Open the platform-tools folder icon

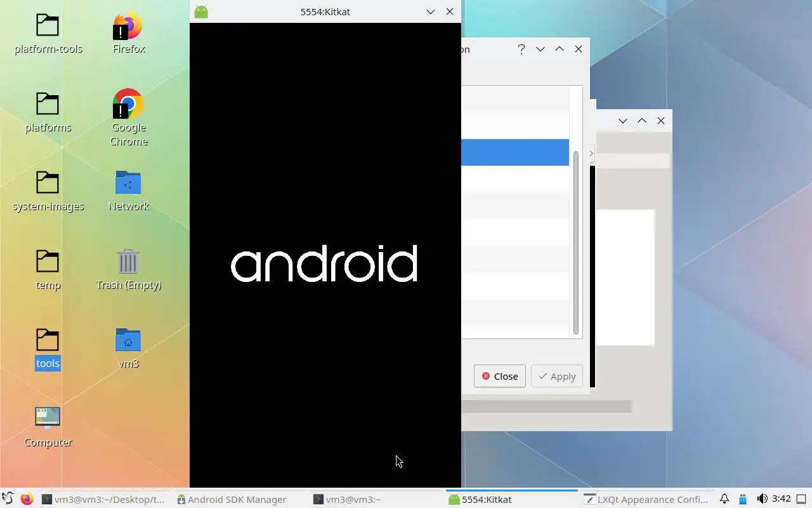click(48, 25)
